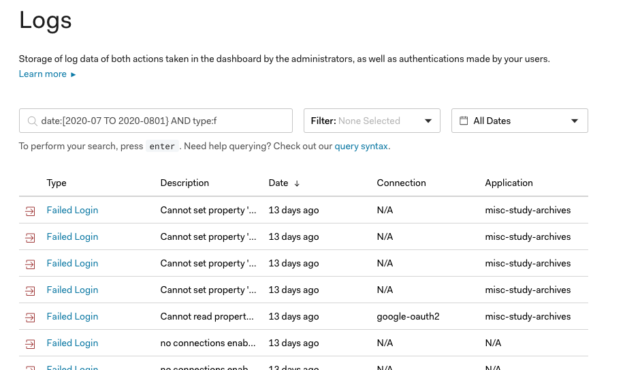Click the calendar icon beside All Dates

pos(464,121)
